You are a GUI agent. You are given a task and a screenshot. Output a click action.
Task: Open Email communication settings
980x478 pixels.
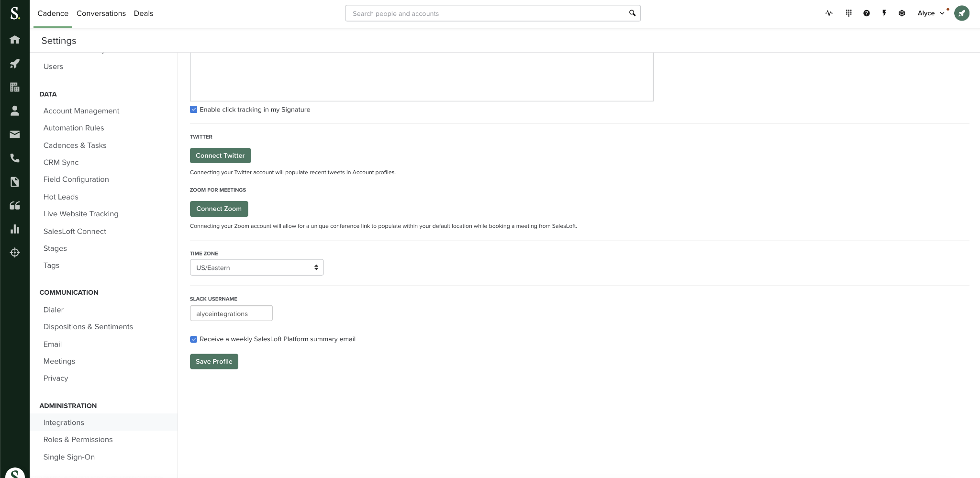coord(53,345)
